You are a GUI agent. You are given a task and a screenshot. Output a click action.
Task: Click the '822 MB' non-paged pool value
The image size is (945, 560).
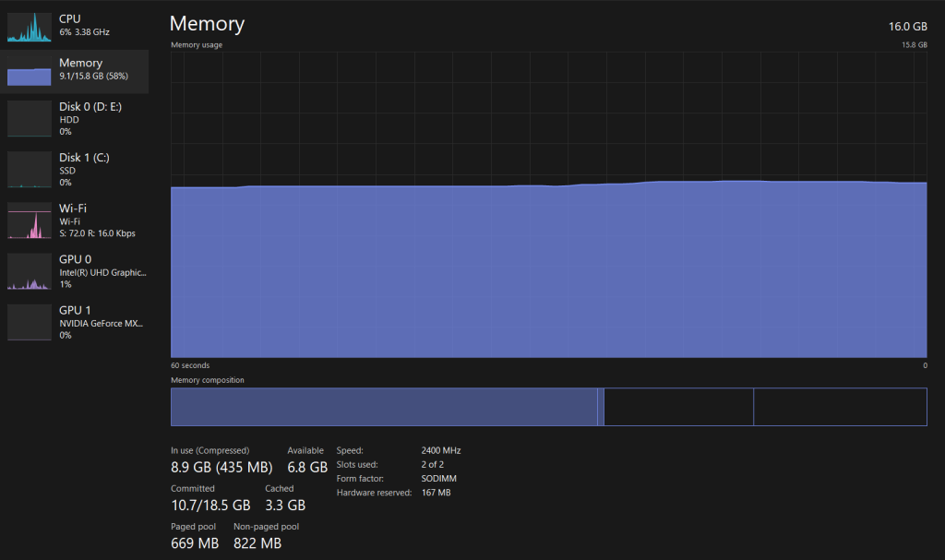tap(257, 543)
